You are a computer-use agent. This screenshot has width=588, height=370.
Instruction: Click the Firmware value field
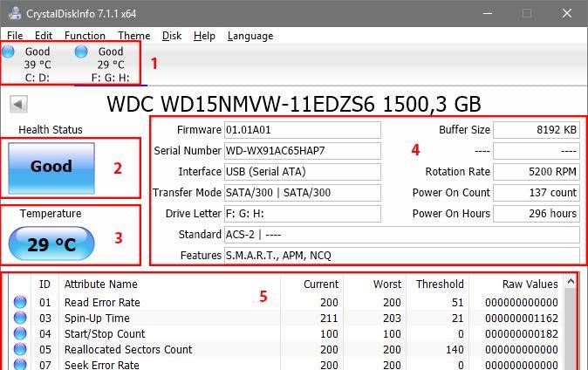(x=302, y=130)
